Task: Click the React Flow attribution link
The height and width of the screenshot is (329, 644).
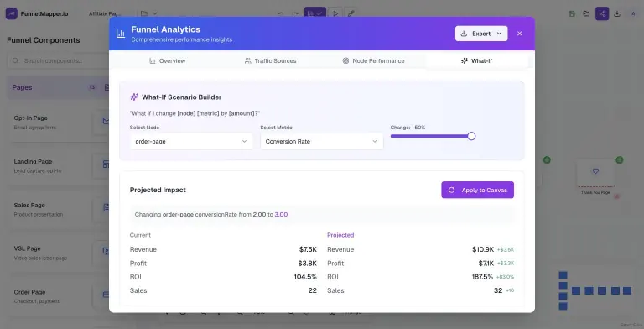Action: coord(631,326)
